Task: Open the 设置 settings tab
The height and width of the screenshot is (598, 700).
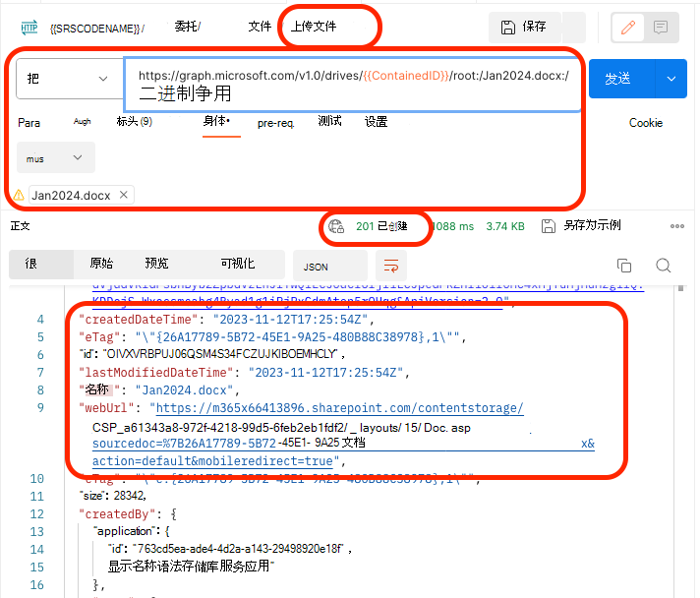Action: click(376, 122)
